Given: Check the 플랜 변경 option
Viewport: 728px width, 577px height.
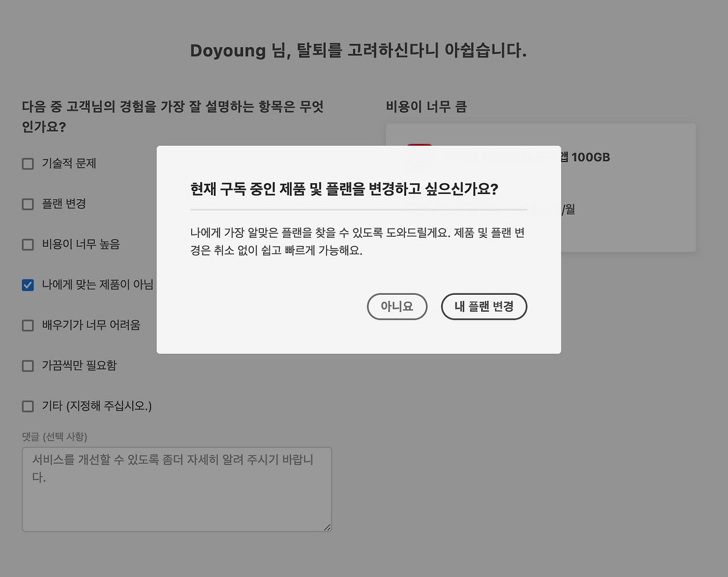Looking at the screenshot, I should [27, 204].
